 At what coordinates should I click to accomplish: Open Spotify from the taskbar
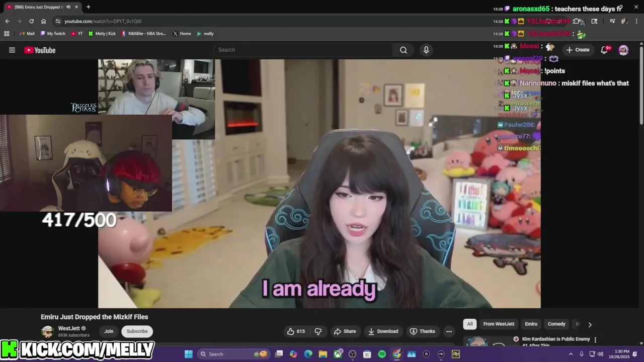(x=382, y=354)
